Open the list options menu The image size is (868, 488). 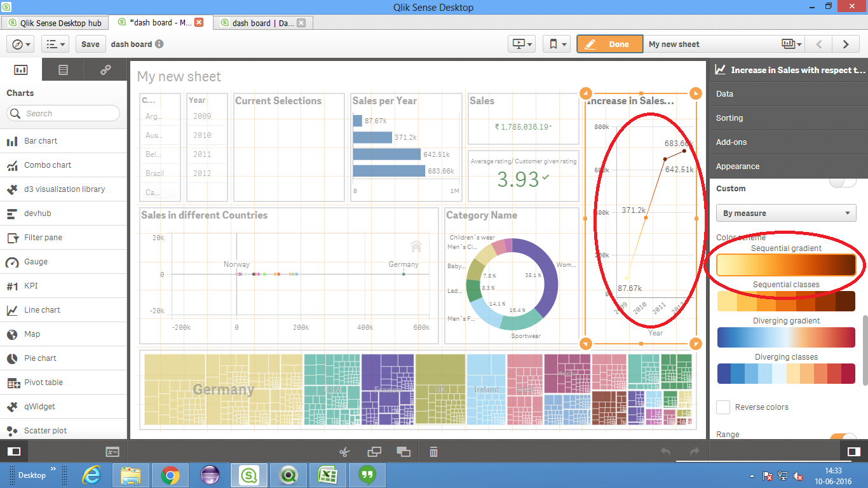(x=55, y=44)
